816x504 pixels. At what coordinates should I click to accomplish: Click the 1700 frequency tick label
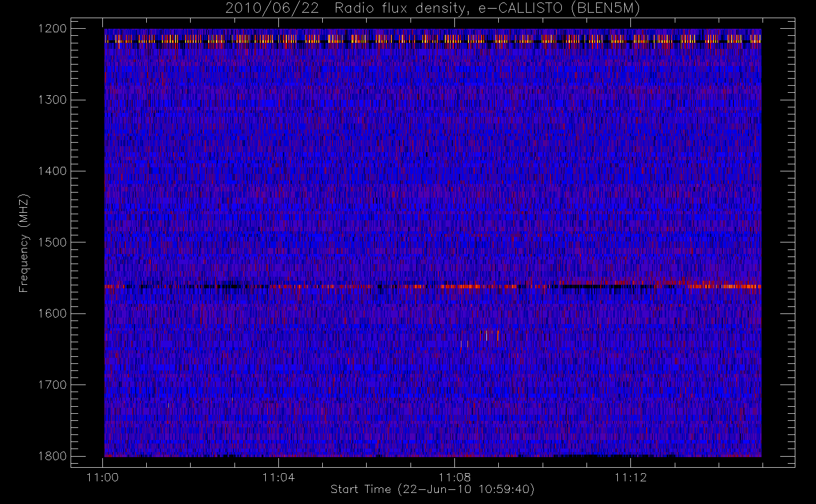point(52,385)
